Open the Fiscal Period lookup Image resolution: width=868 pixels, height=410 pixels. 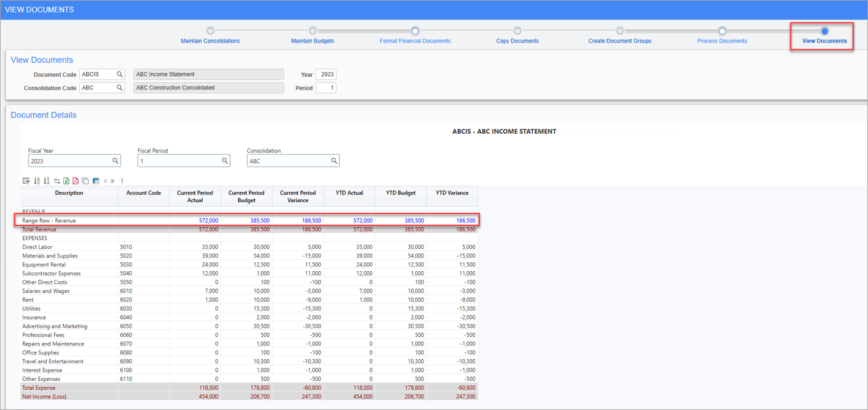225,160
